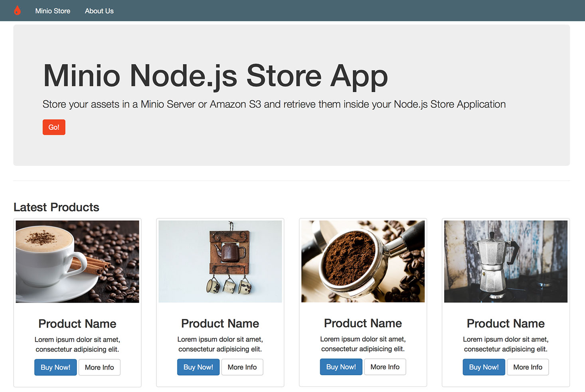Click the Minio Node.js Store App title

pyautogui.click(x=215, y=75)
